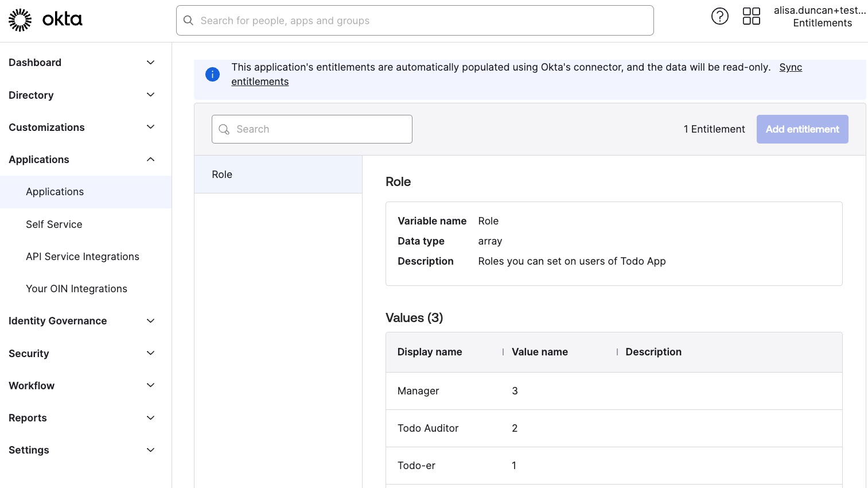
Task: Click the Add entitlement button
Action: 802,129
